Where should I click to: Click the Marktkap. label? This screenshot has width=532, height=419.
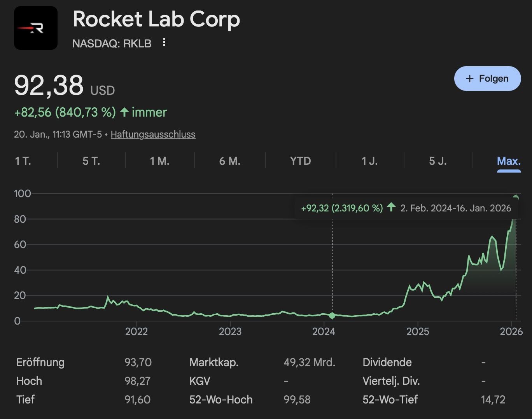click(214, 362)
